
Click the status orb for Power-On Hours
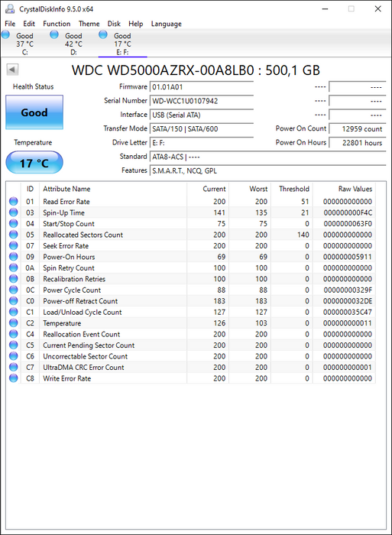[14, 257]
